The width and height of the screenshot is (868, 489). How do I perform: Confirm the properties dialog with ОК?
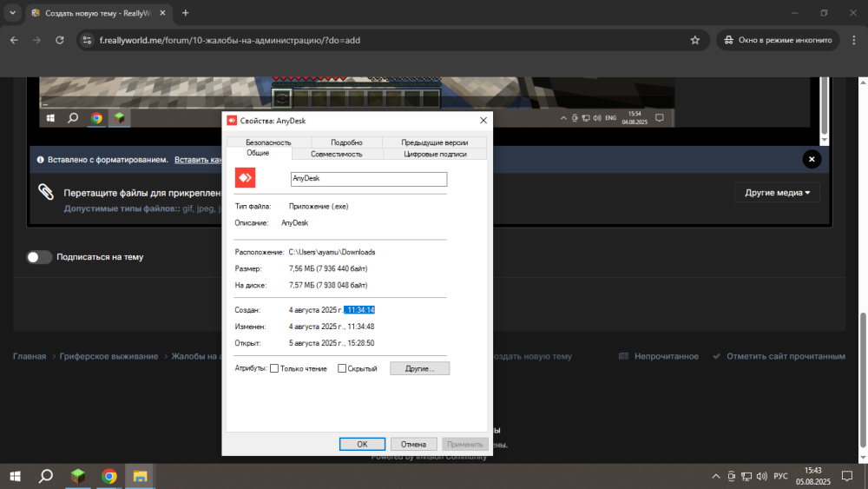point(362,444)
